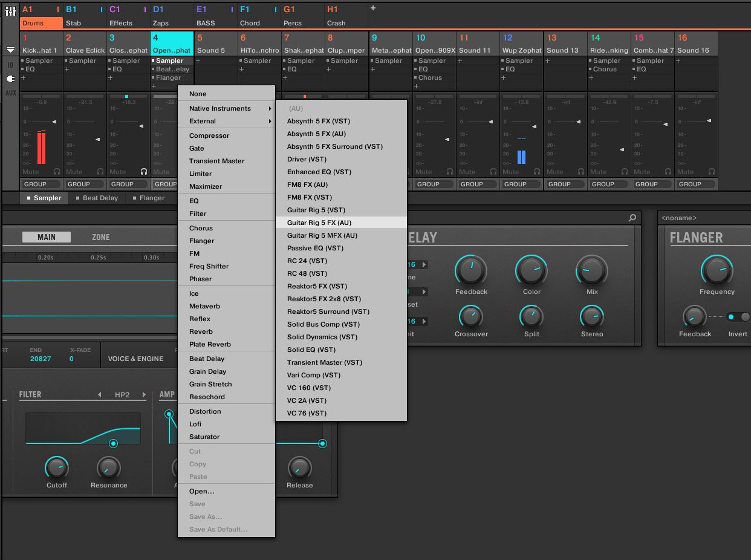751x560 pixels.
Task: Open the GROUP output dropdown under Sound 16
Action: [697, 184]
